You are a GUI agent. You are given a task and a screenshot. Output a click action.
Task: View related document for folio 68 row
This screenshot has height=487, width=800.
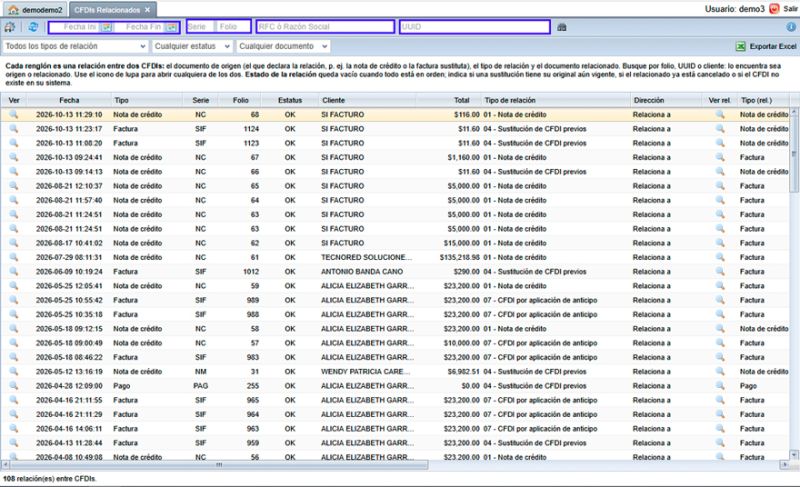(x=720, y=114)
